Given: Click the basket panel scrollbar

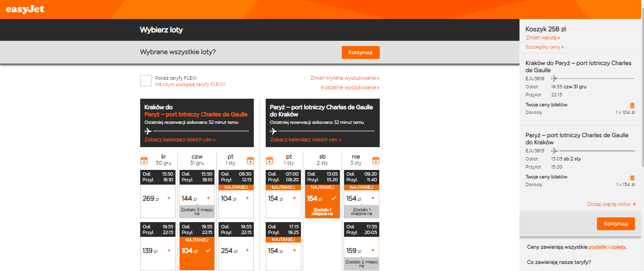Looking at the screenshot, I should point(641,95).
